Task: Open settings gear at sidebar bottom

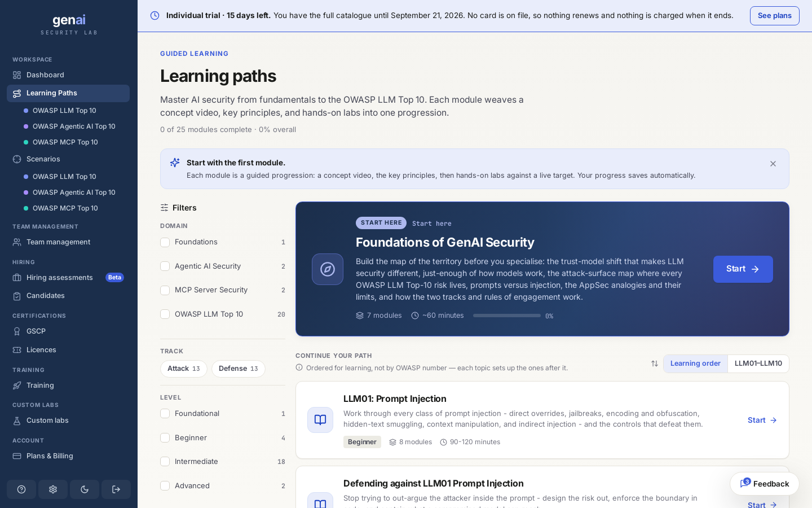Action: point(53,489)
